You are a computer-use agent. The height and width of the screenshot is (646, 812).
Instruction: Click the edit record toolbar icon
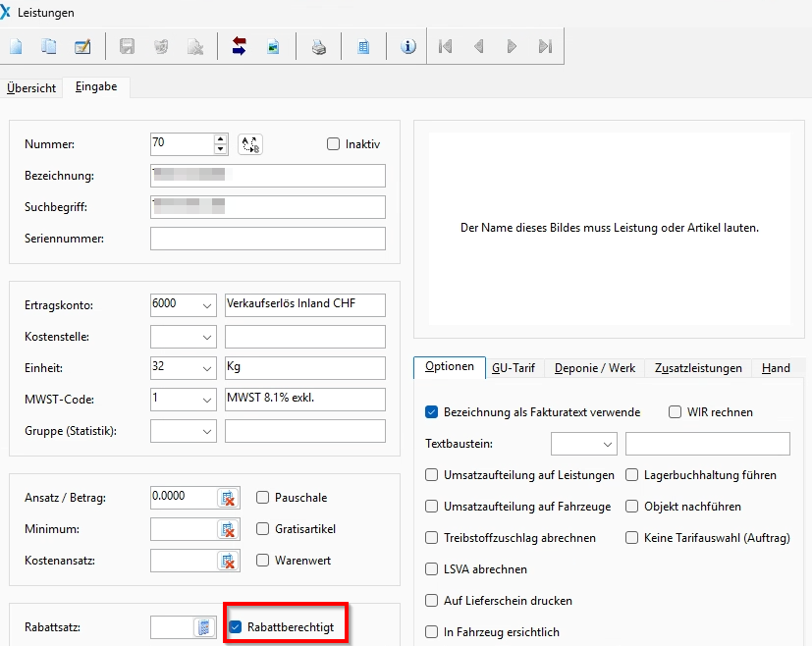[x=82, y=46]
